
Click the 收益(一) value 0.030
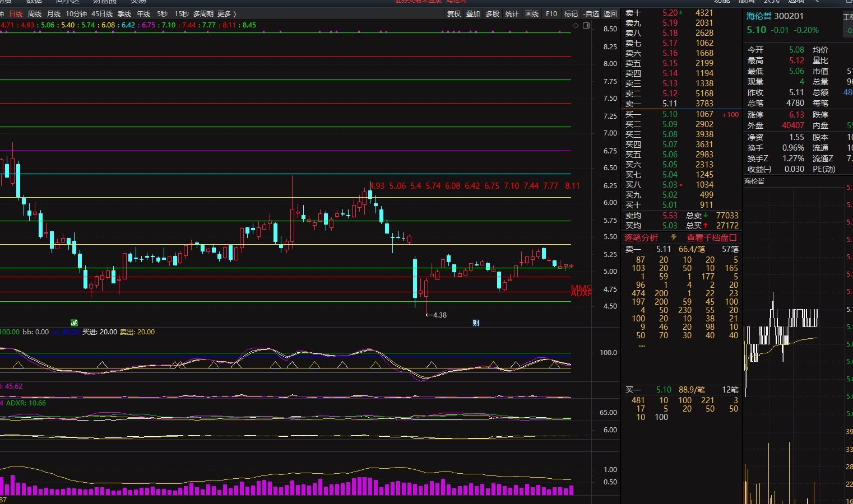(794, 169)
